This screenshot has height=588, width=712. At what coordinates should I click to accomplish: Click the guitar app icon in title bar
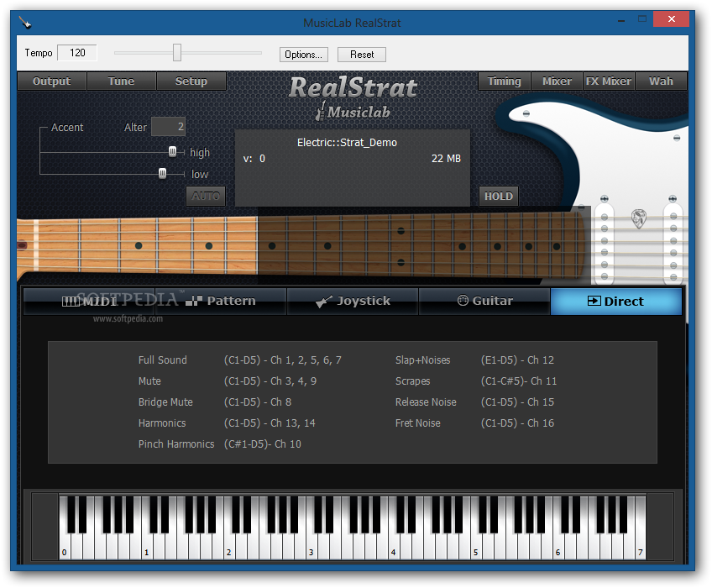[x=24, y=22]
